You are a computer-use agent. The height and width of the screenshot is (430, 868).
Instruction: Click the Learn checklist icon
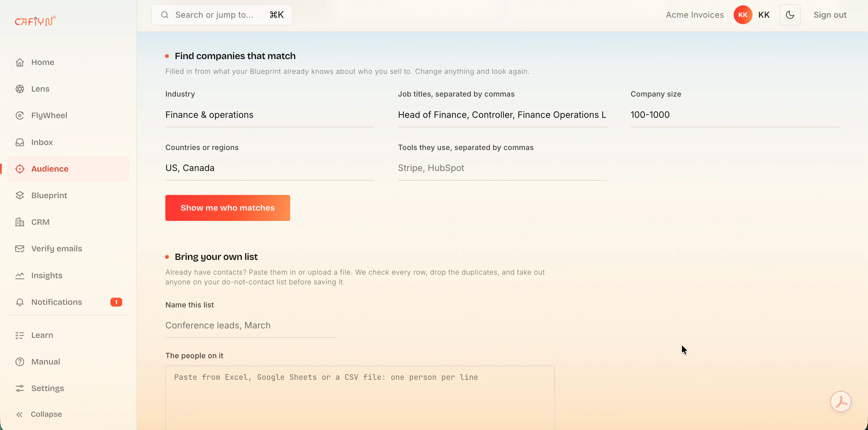click(x=20, y=335)
